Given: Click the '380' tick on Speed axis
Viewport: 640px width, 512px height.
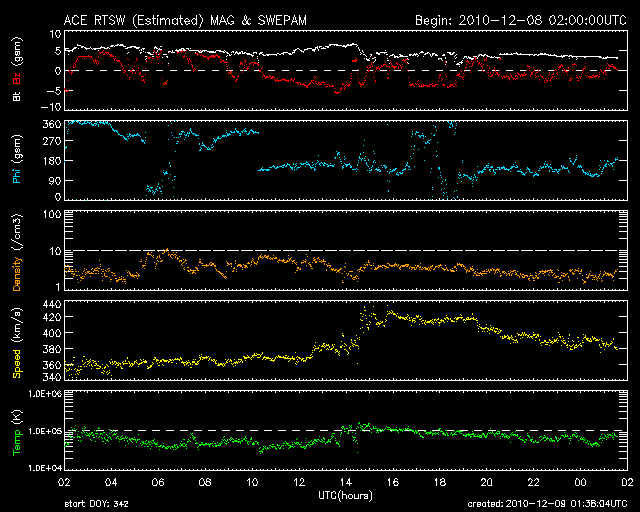Looking at the screenshot, I should pos(52,349).
